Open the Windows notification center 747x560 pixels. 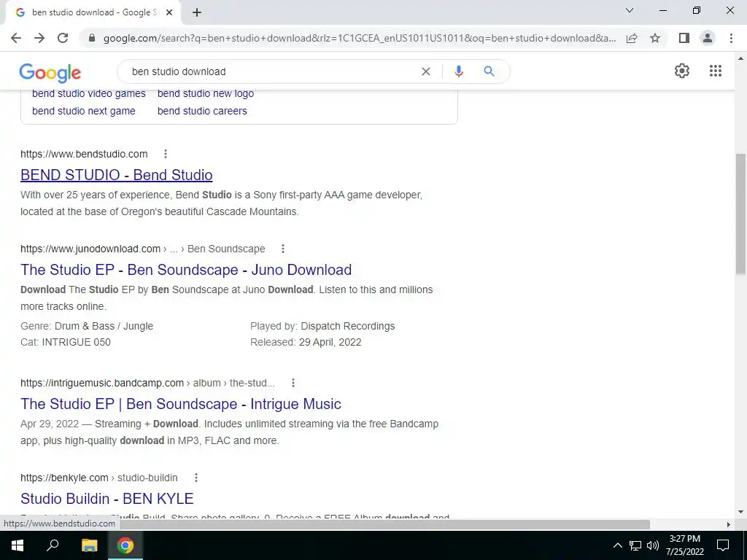pos(723,545)
